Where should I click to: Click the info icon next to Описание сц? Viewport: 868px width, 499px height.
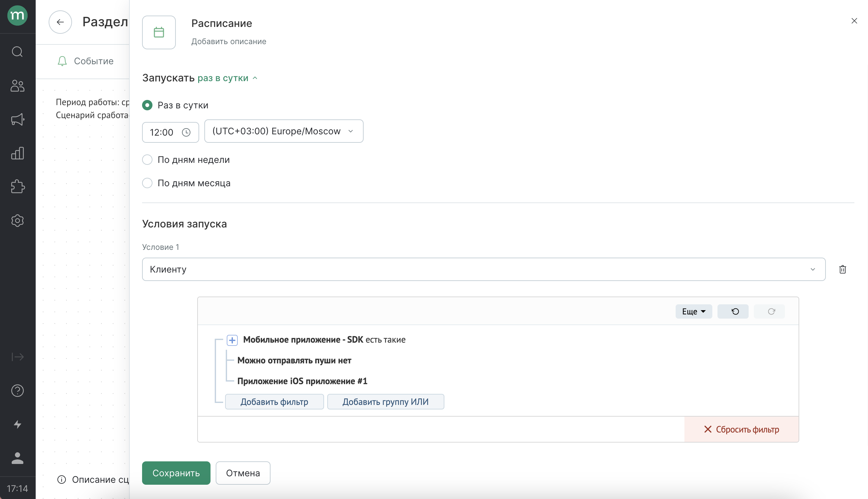(x=62, y=480)
